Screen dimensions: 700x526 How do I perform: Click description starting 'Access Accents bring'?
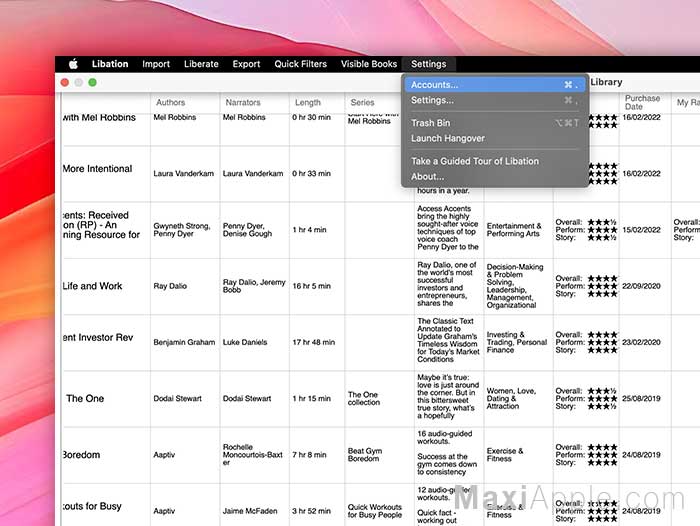(x=449, y=228)
